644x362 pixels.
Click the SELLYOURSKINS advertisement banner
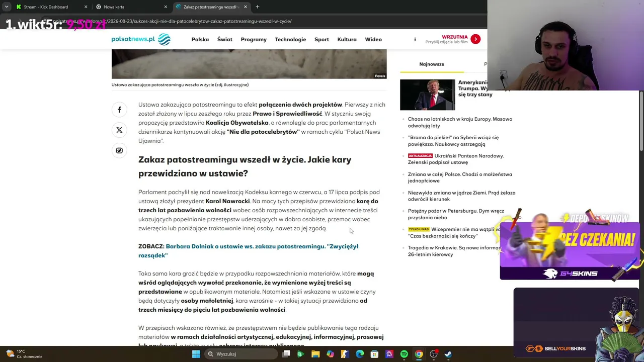pos(576,323)
